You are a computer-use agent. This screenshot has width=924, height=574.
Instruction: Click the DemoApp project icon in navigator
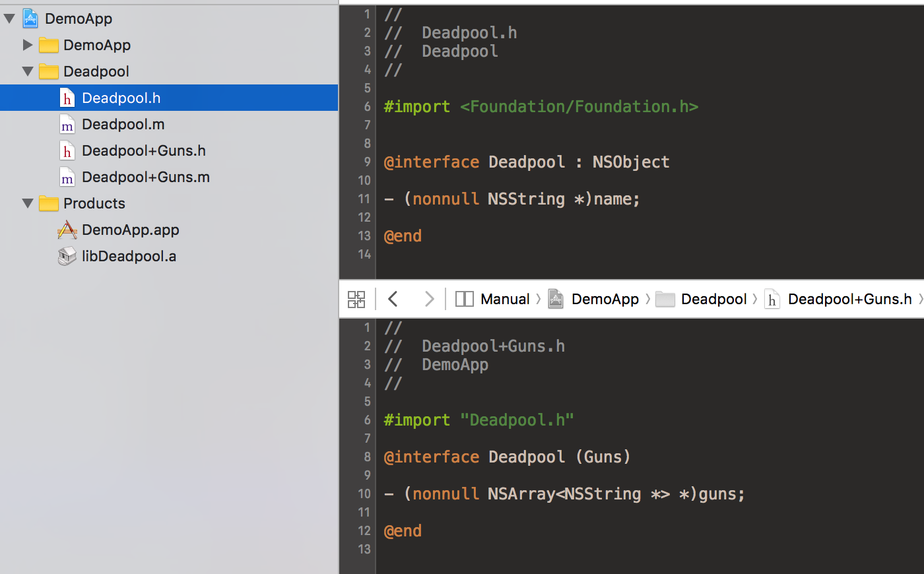point(30,18)
